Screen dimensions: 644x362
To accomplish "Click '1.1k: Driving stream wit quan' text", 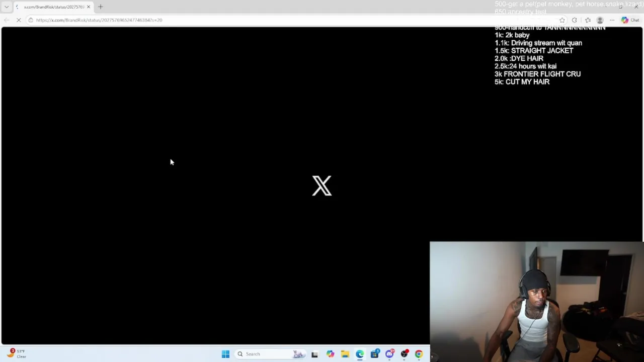I will pos(538,43).
